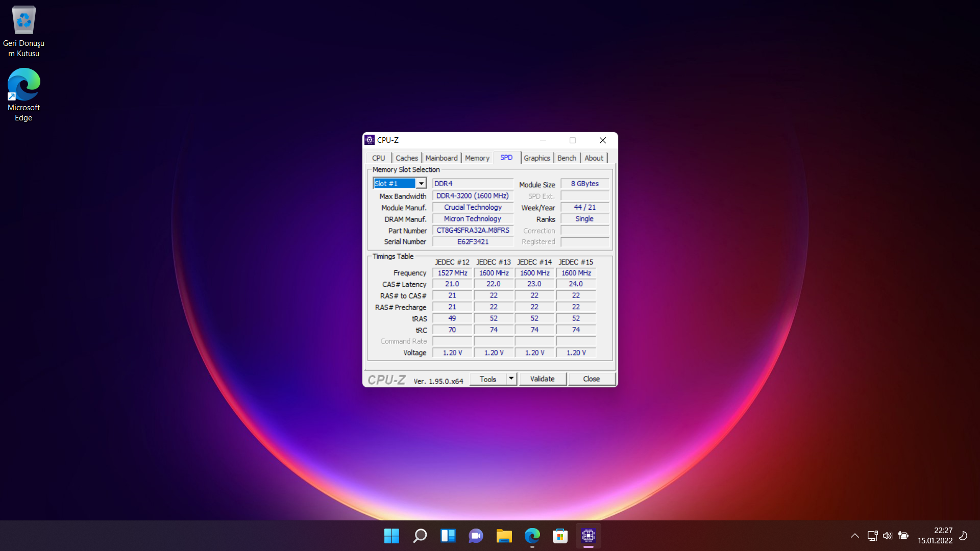
Task: Open the Teams Chat taskbar icon
Action: (x=476, y=536)
